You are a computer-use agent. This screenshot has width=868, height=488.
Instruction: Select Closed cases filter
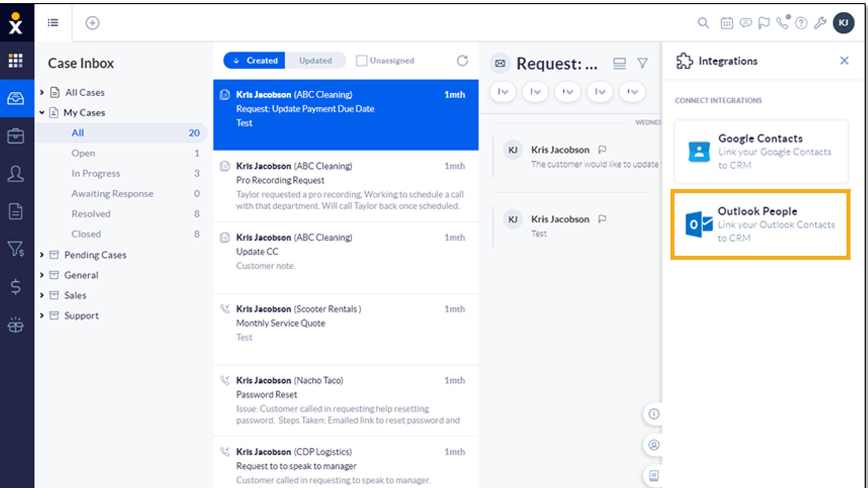121,234
